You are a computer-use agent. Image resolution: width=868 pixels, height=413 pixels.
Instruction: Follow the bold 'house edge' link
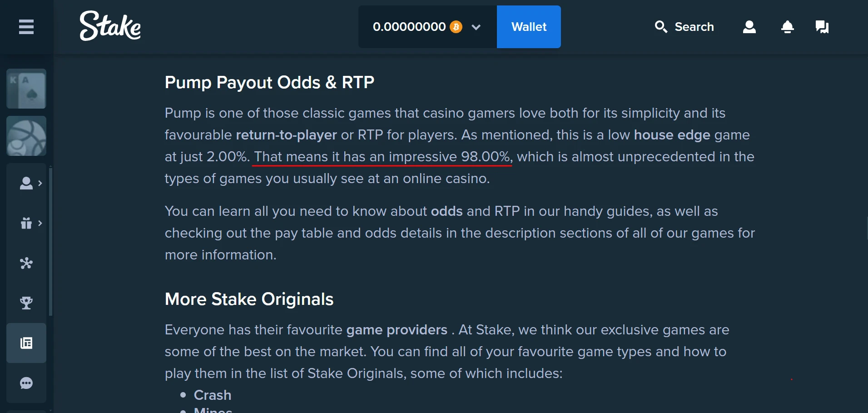tap(672, 135)
